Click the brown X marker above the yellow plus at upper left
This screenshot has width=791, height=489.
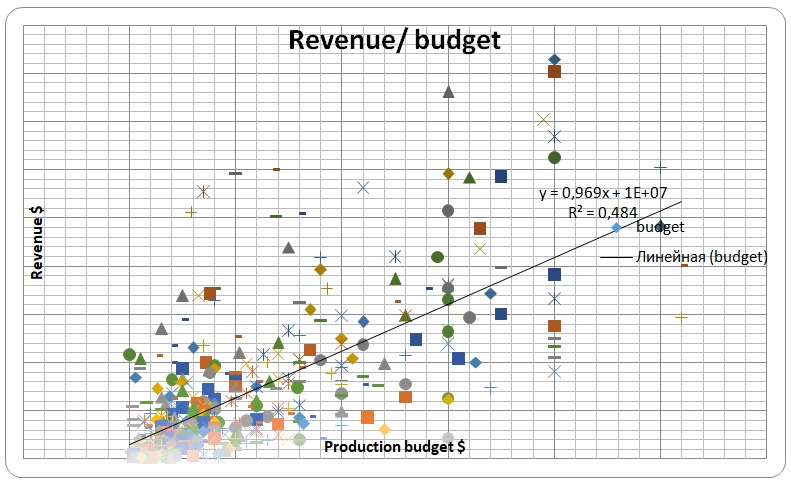click(x=203, y=191)
